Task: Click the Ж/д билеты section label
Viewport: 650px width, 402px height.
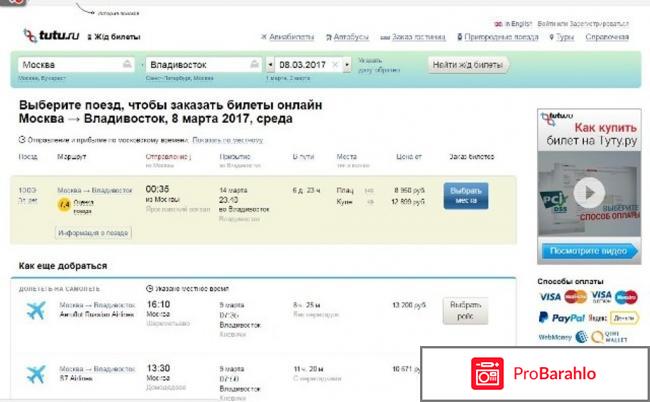Action: pos(114,37)
